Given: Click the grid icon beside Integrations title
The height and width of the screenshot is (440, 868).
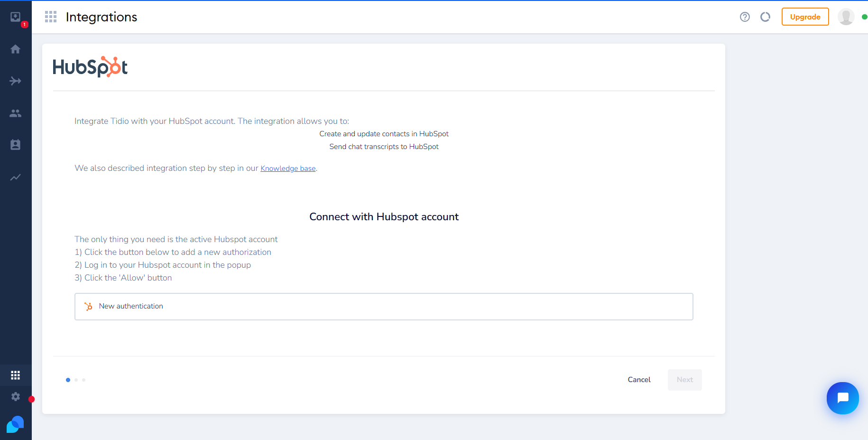Looking at the screenshot, I should (51, 17).
